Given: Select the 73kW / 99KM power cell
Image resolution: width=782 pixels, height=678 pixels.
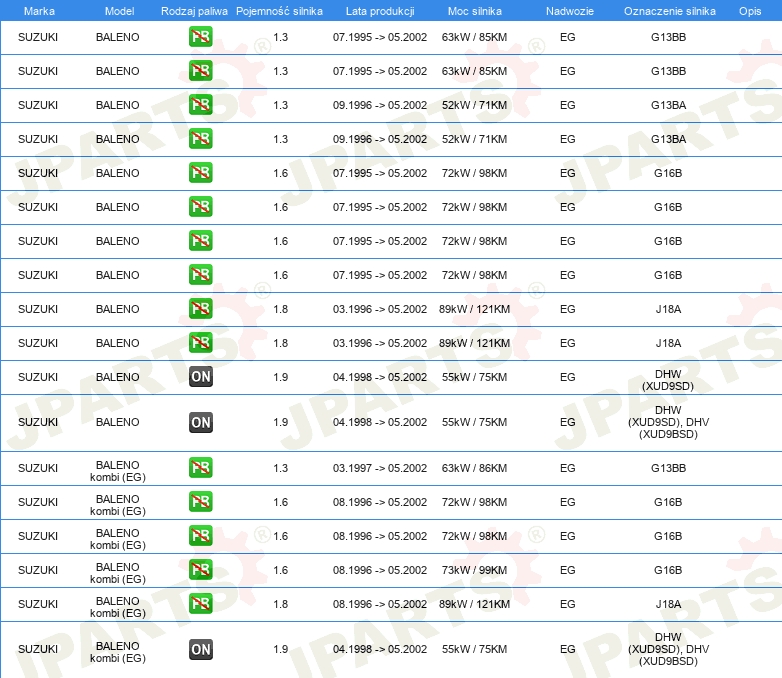Looking at the screenshot, I should click(x=474, y=570).
